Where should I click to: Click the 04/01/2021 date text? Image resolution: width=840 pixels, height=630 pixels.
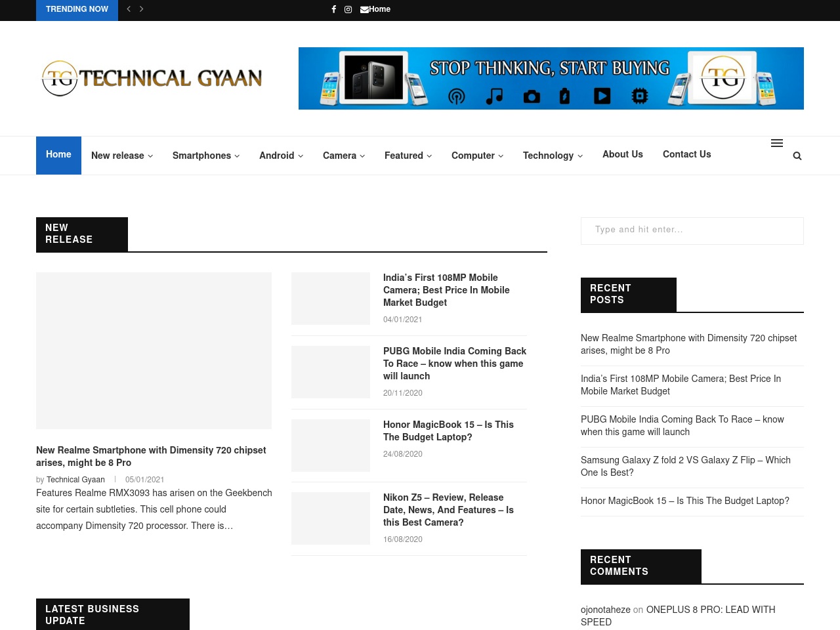click(x=402, y=320)
